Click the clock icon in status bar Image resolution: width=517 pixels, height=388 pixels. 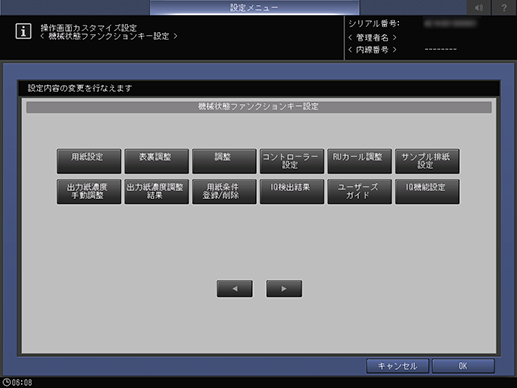pyautogui.click(x=6, y=382)
